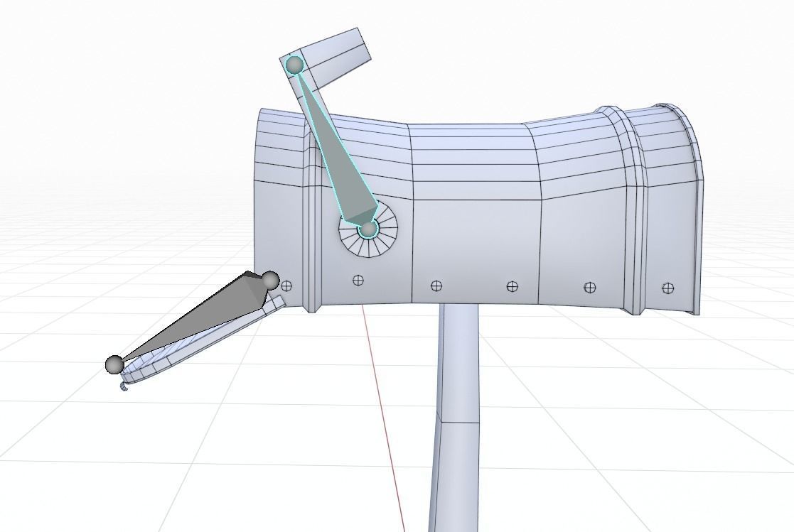Click the joint sphere on the flag pivot disc

pyautogui.click(x=368, y=230)
